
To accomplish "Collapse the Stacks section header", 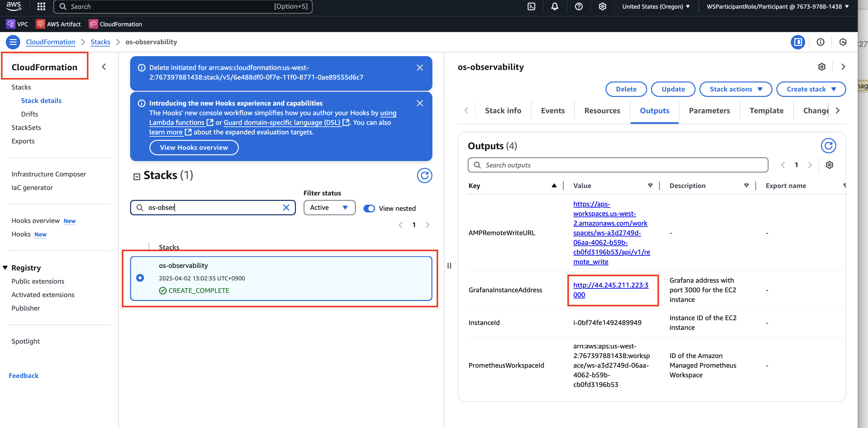I will click(x=137, y=176).
